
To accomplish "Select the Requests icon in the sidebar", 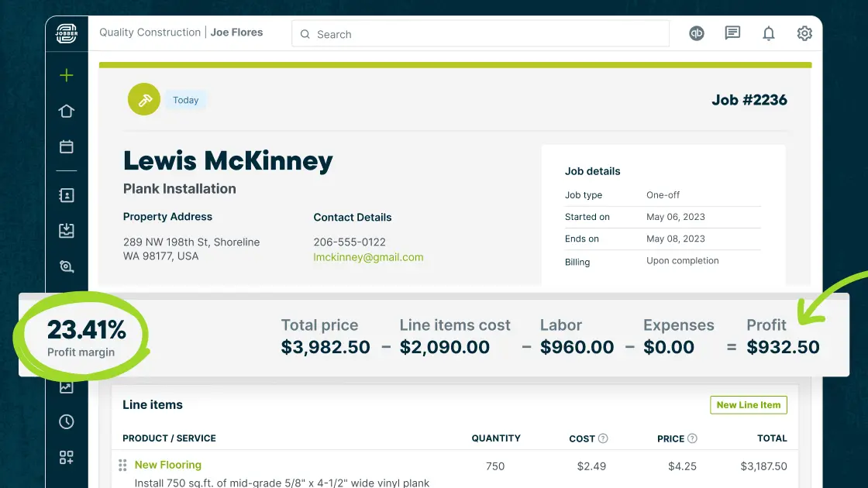I will coord(66,230).
